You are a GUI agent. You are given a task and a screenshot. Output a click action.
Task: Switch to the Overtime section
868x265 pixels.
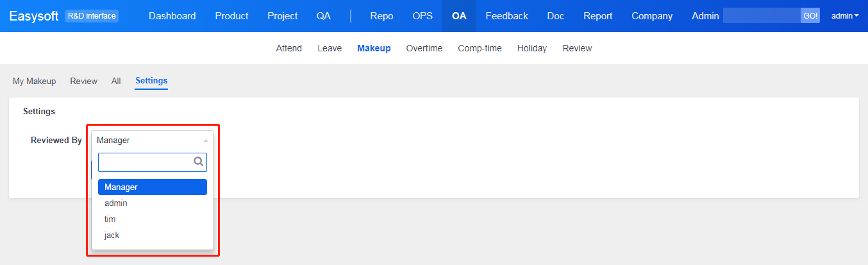424,48
